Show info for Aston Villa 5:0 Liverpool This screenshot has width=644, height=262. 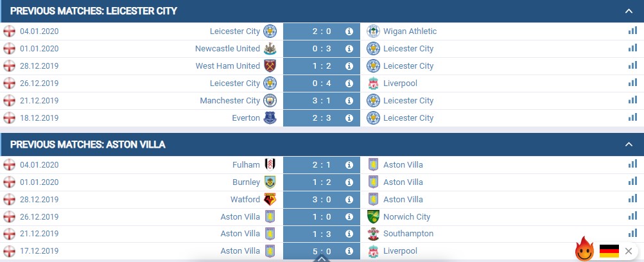tap(349, 251)
